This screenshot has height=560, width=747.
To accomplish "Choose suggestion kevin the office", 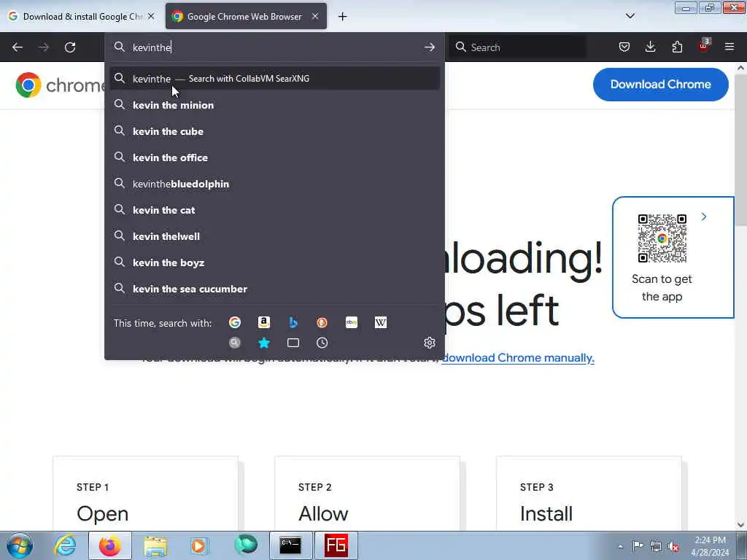I will tap(274, 157).
